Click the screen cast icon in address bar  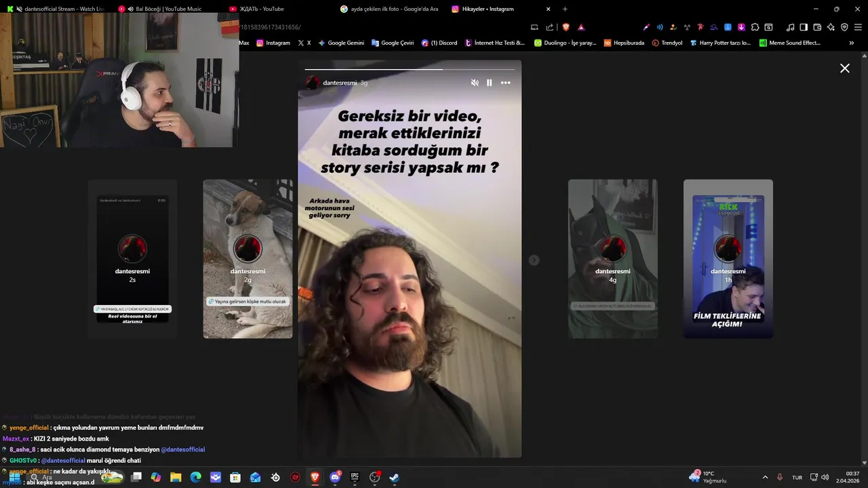click(534, 27)
